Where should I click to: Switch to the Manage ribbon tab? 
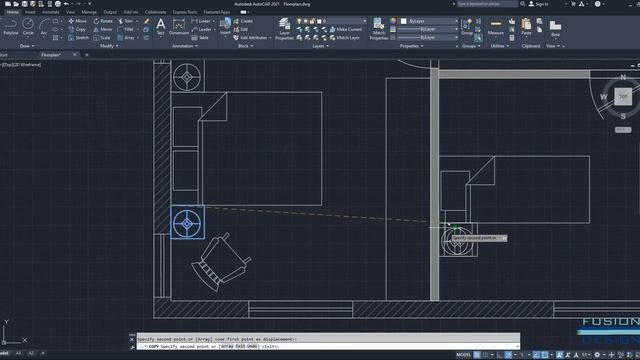[x=89, y=12]
